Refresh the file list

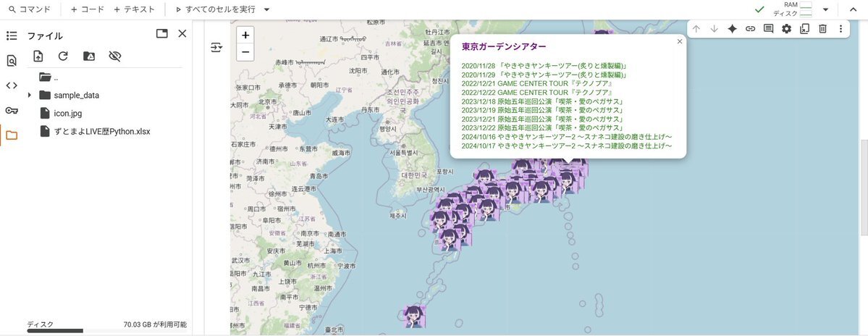[x=63, y=56]
